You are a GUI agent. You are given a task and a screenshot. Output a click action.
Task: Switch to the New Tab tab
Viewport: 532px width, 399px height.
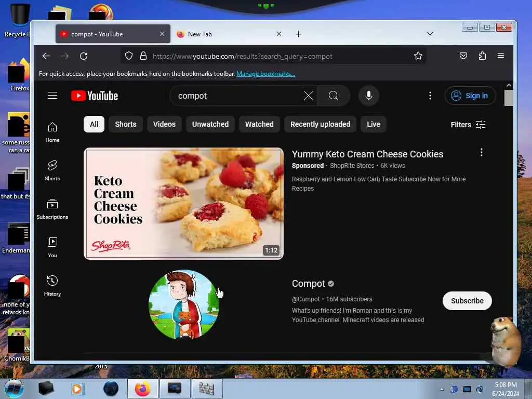[x=229, y=34]
